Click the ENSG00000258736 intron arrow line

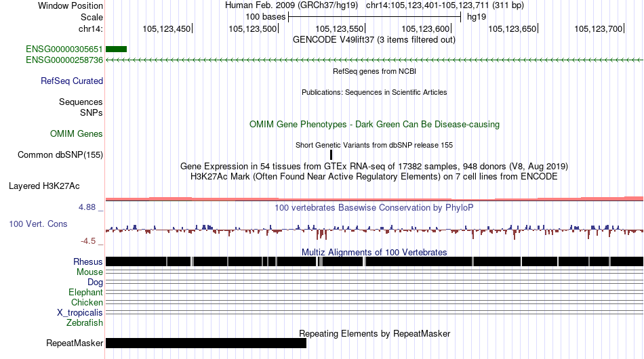375,60
